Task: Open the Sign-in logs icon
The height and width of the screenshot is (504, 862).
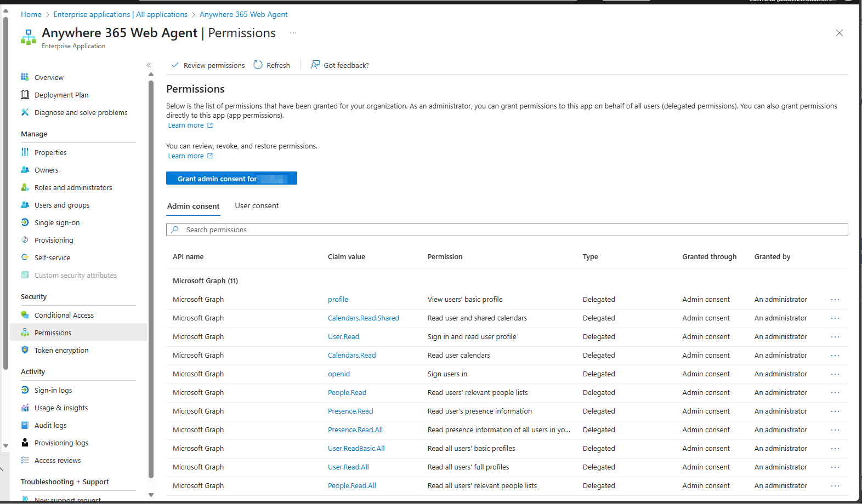Action: 25,390
